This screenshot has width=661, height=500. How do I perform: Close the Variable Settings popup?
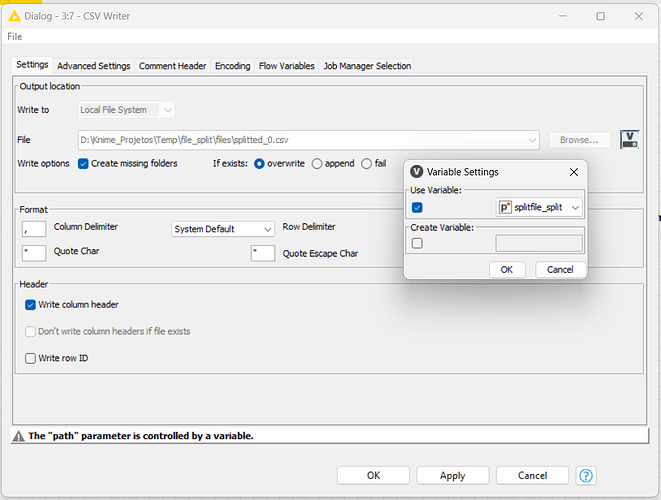[x=574, y=172]
